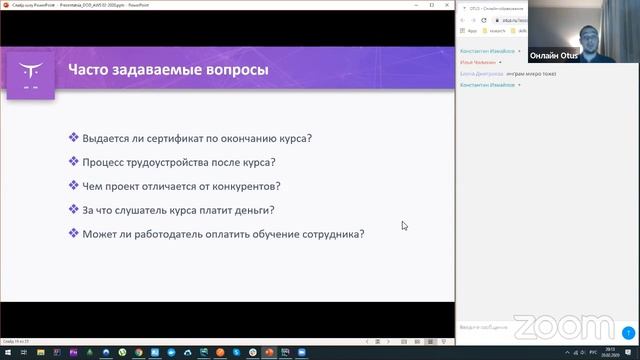
Task: Click the chat message 'инграм микро тоже'
Action: click(x=531, y=74)
